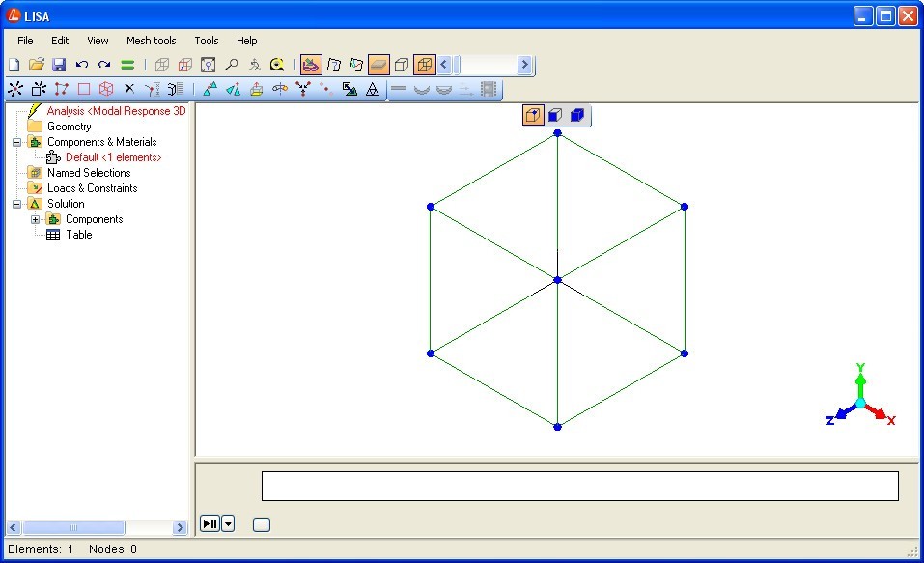Click the page with question mark icon

coord(333,65)
